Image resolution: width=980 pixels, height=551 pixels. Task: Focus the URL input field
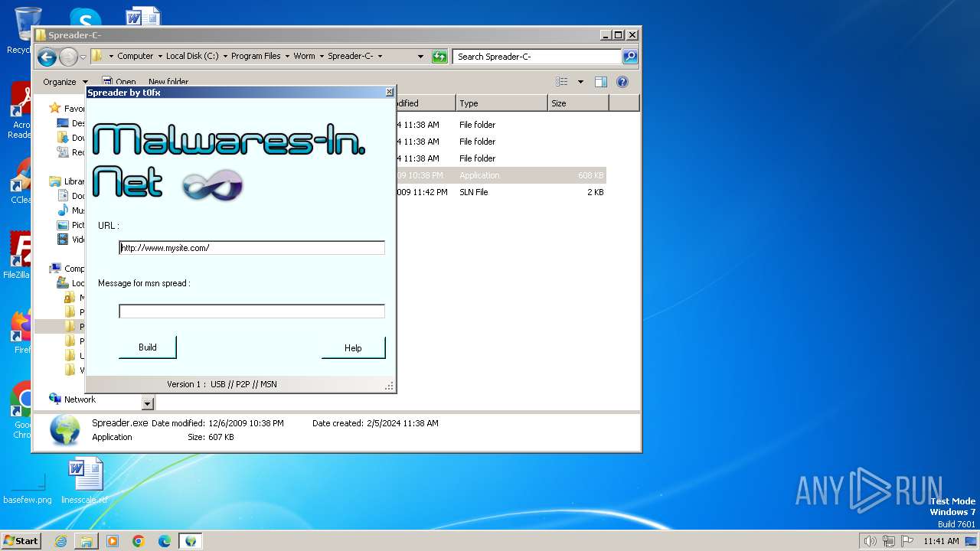click(x=252, y=248)
